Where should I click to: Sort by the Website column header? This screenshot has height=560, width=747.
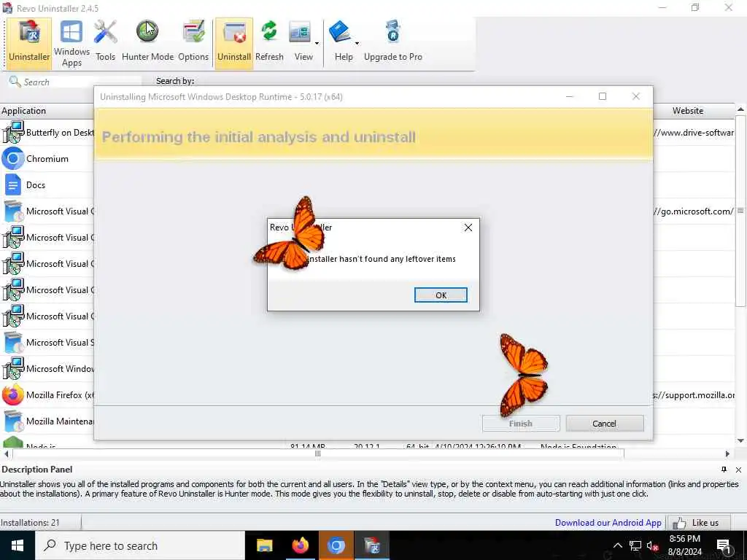(x=688, y=111)
